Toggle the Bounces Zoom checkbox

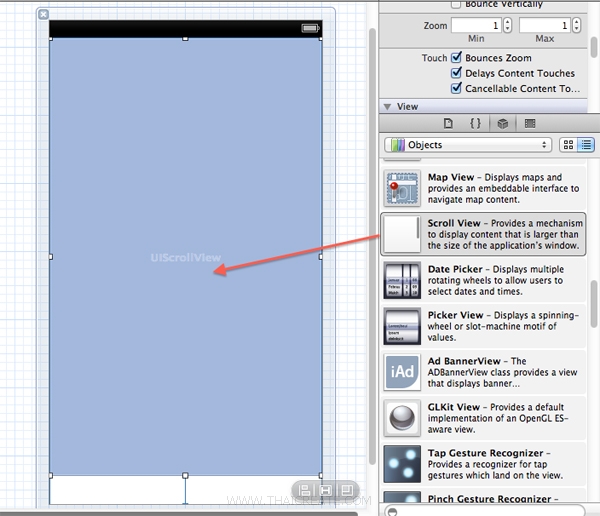coord(456,57)
